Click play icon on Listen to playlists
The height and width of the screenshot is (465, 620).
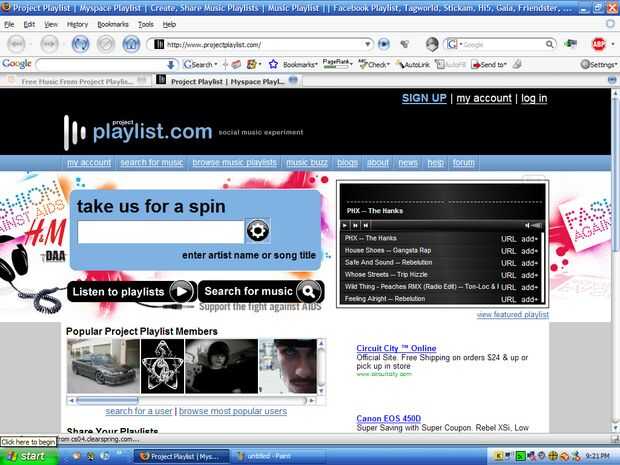181,291
